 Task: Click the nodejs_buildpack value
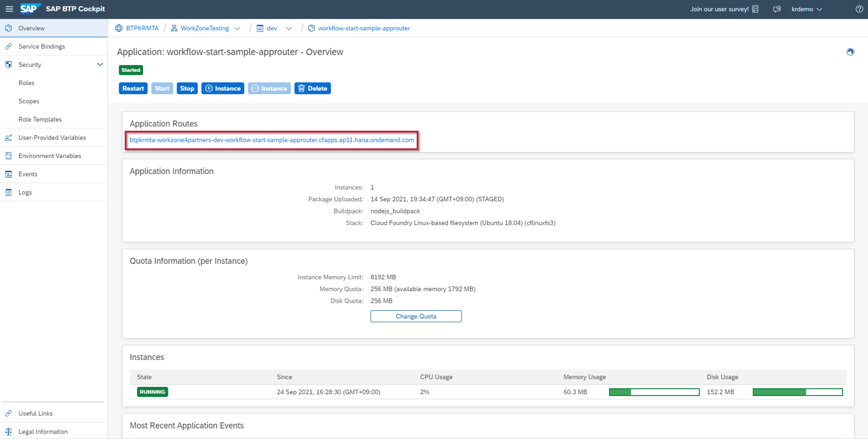(x=395, y=211)
